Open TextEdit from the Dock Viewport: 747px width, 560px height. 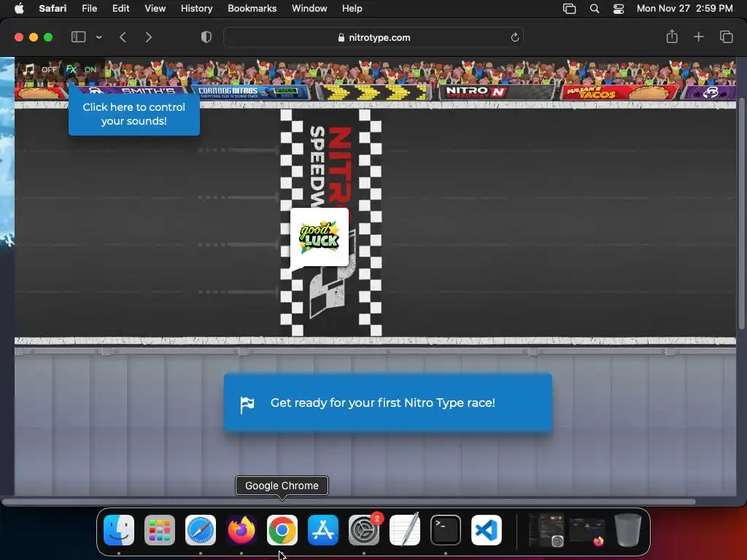click(404, 530)
